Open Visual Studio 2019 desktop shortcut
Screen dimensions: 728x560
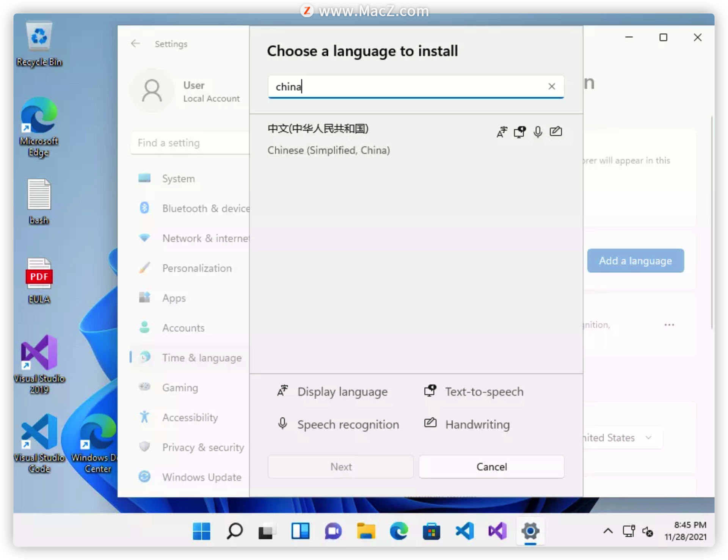[x=39, y=364]
